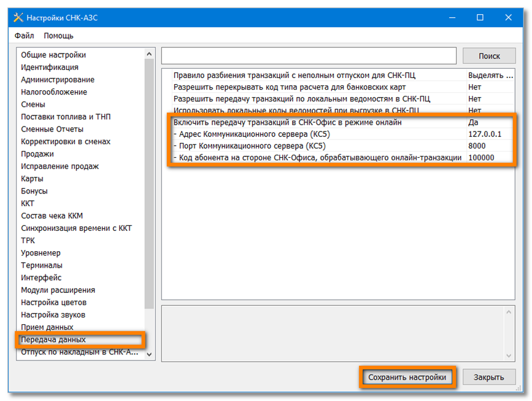Toggle Нет value for bank card override
Screen dimensions: 532x401
click(x=490, y=87)
